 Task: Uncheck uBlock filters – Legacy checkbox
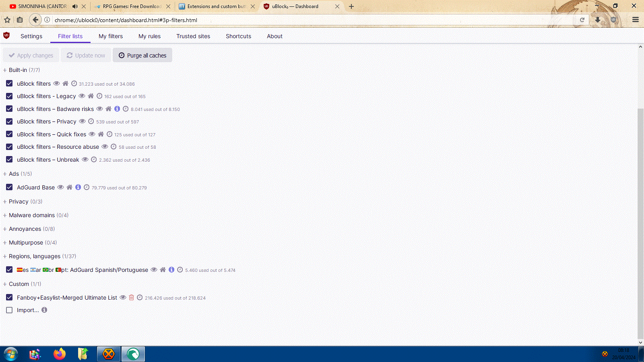click(x=9, y=96)
